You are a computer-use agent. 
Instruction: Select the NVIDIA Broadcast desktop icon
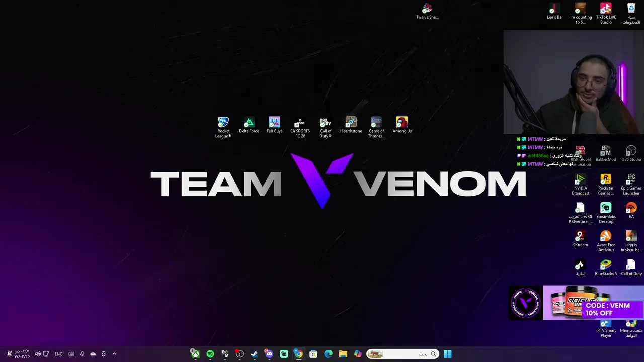coord(580,185)
